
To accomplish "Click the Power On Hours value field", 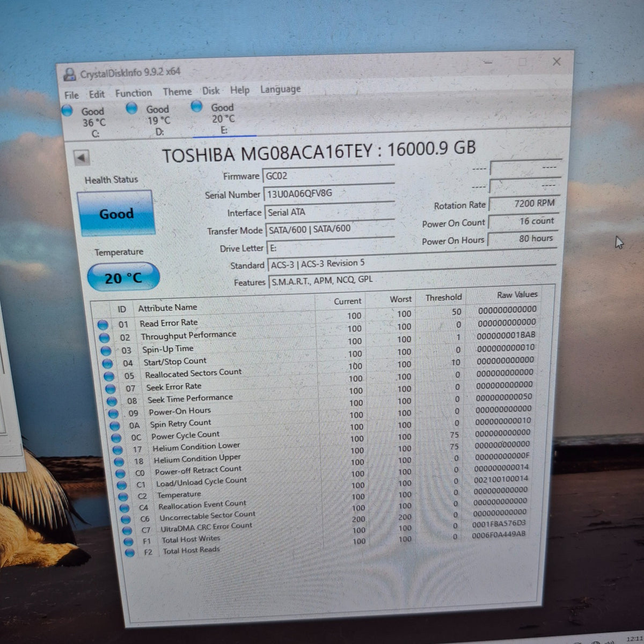I will click(522, 238).
